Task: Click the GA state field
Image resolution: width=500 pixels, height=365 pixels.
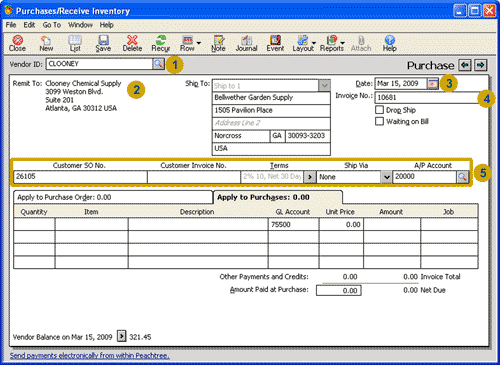Action: (277, 136)
